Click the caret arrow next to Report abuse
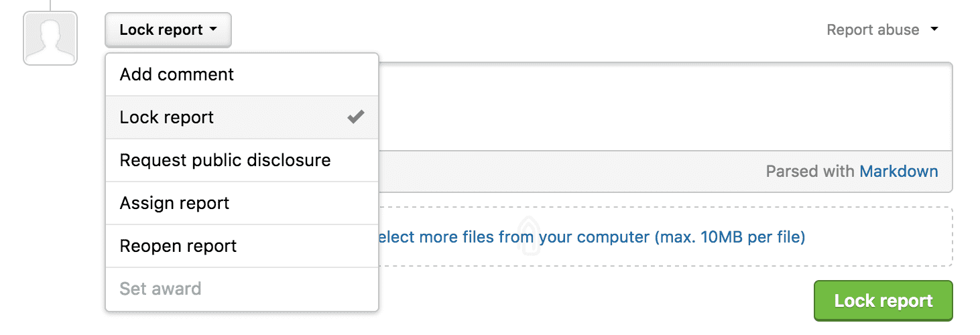Viewport: 980px width, 335px height. click(x=934, y=29)
